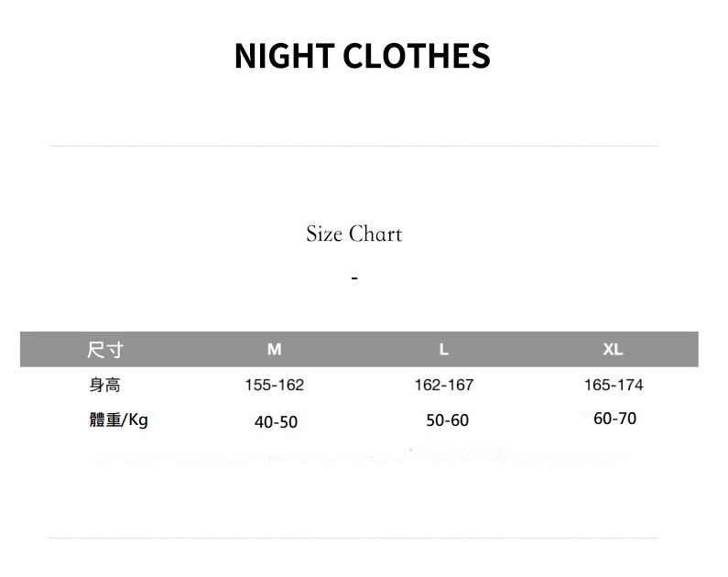Click the 體重/Kg row label
Image resolution: width=728 pixels, height=577 pixels.
coord(118,420)
